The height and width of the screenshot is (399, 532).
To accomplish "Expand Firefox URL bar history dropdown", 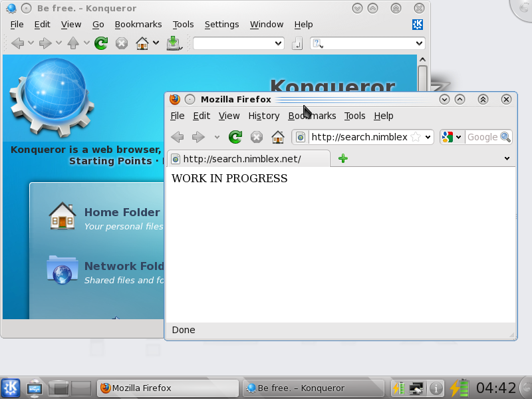I will 428,137.
